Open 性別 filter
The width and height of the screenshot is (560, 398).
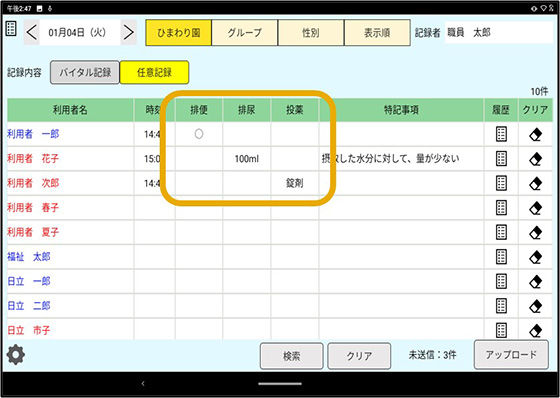[311, 33]
